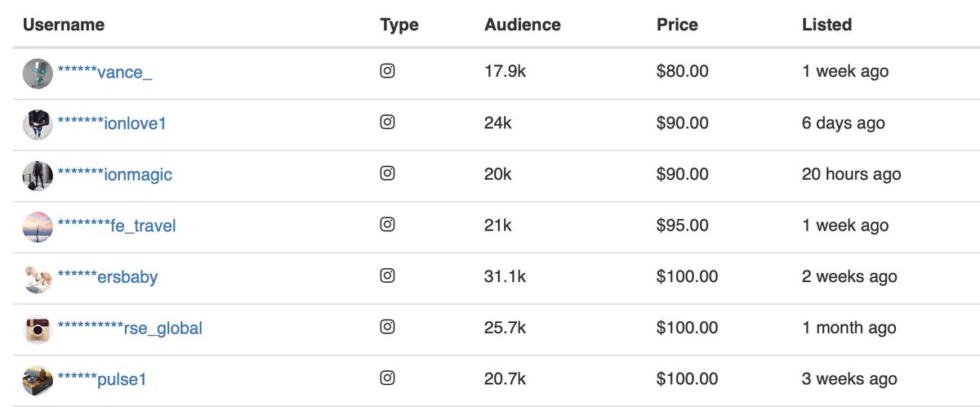The image size is (980, 407).
Task: Click Instagram icon in pulse1 row
Action: click(x=388, y=378)
